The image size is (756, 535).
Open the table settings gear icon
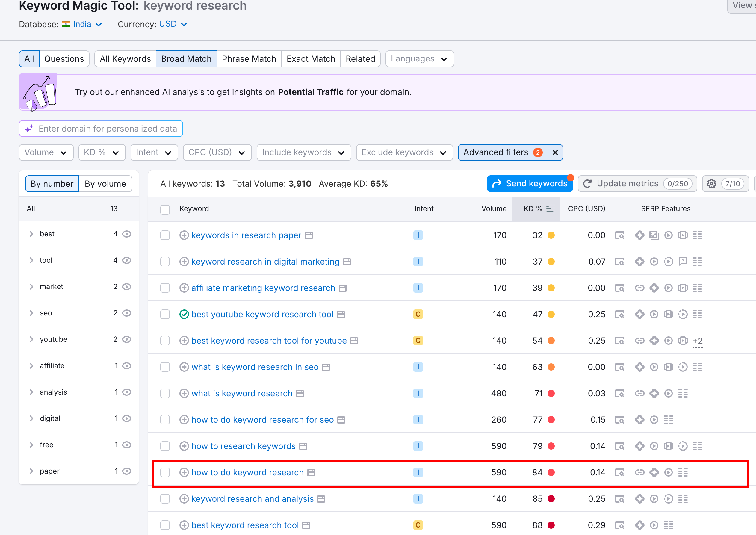712,184
